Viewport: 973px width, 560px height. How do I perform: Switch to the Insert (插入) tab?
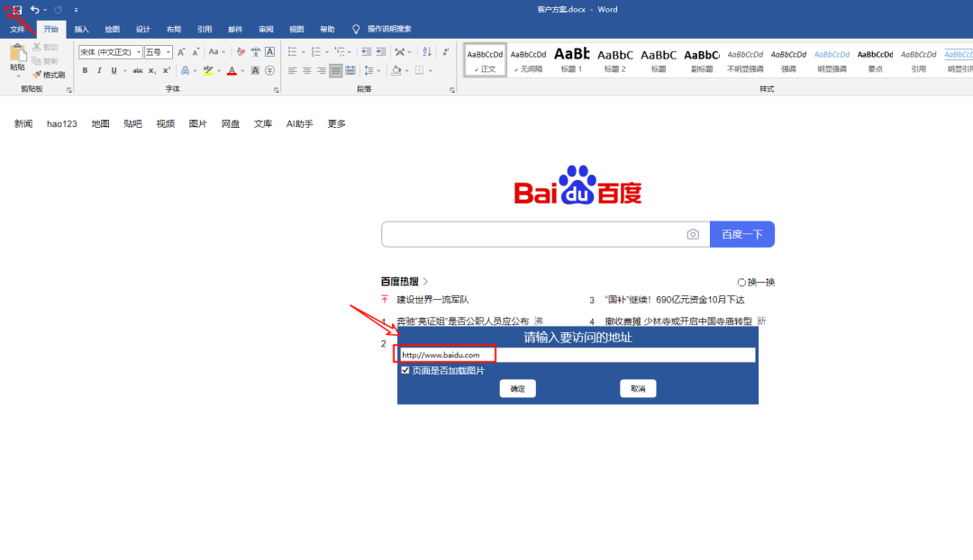(x=82, y=29)
